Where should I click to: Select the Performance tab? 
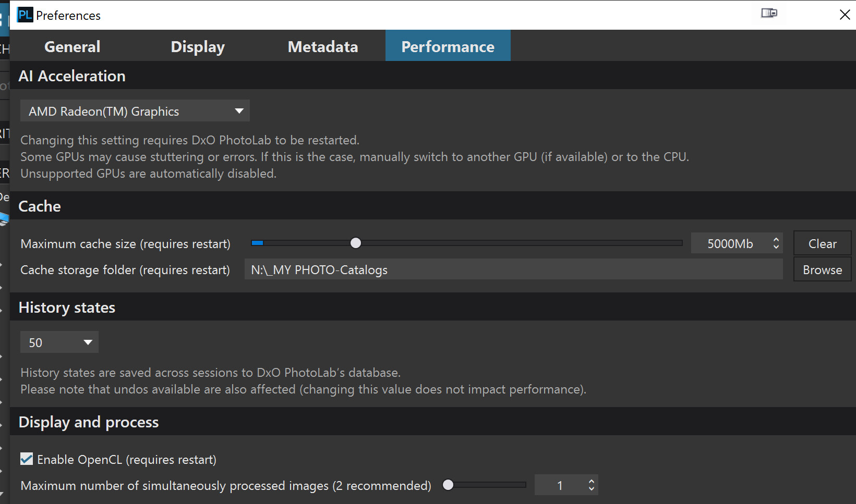click(448, 46)
